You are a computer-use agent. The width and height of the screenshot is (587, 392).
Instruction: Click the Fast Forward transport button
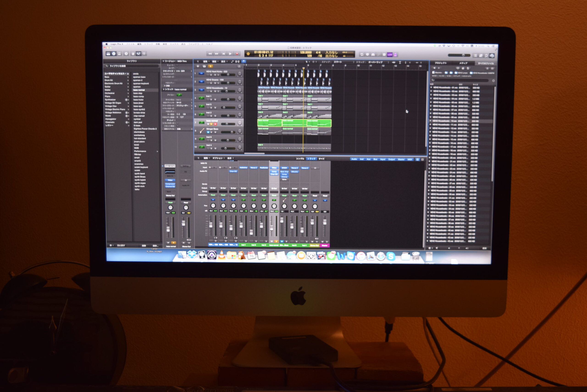pyautogui.click(x=216, y=54)
